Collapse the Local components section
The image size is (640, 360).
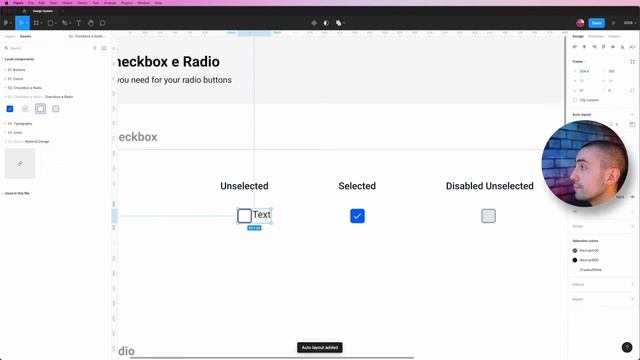coord(19,59)
